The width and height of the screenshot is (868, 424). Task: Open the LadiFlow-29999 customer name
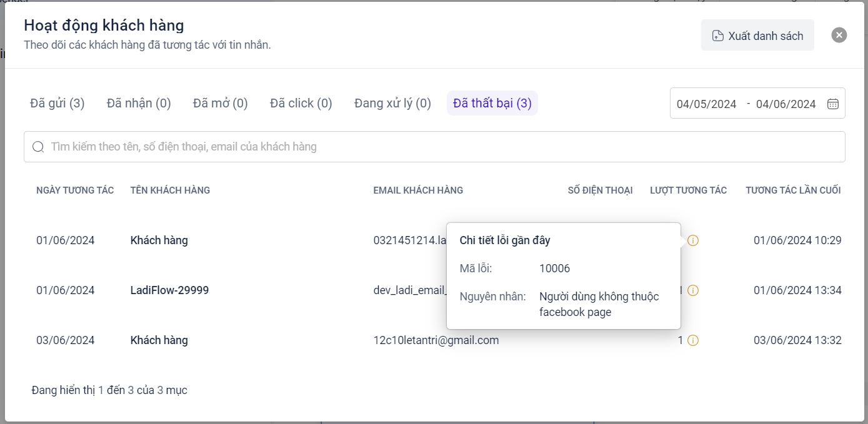169,290
